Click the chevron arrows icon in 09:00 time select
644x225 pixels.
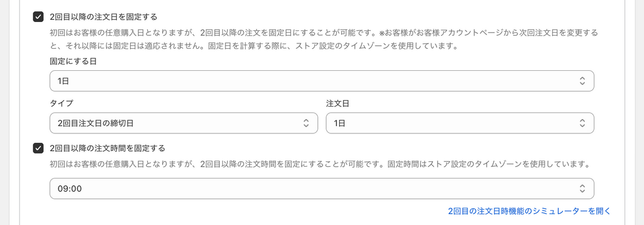pyautogui.click(x=582, y=189)
